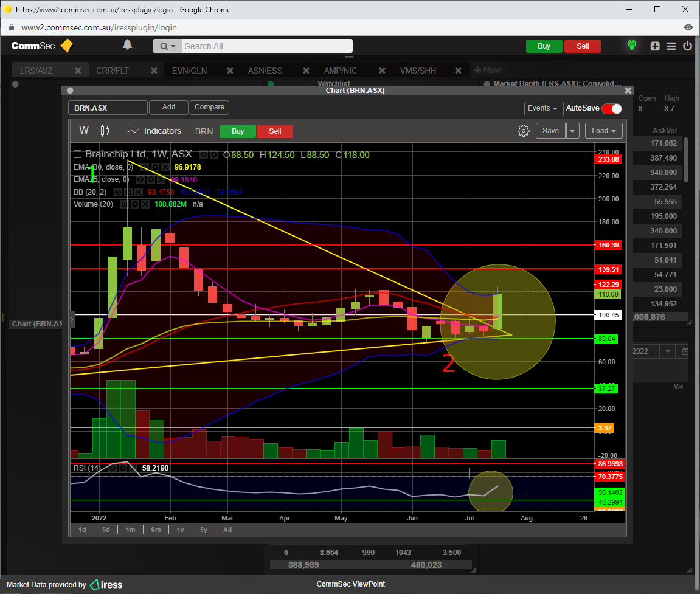The height and width of the screenshot is (594, 700).
Task: Remove the RSI (14) indicator
Action: pyautogui.click(x=133, y=468)
